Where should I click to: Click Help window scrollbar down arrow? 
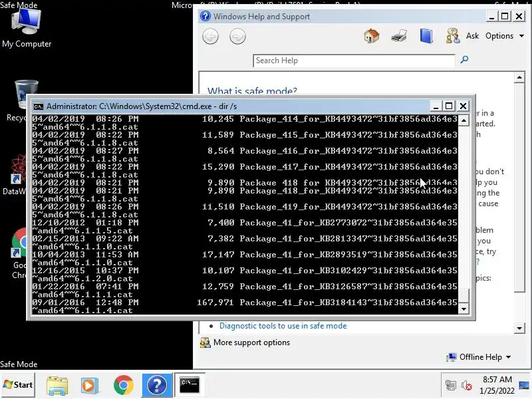(519, 328)
